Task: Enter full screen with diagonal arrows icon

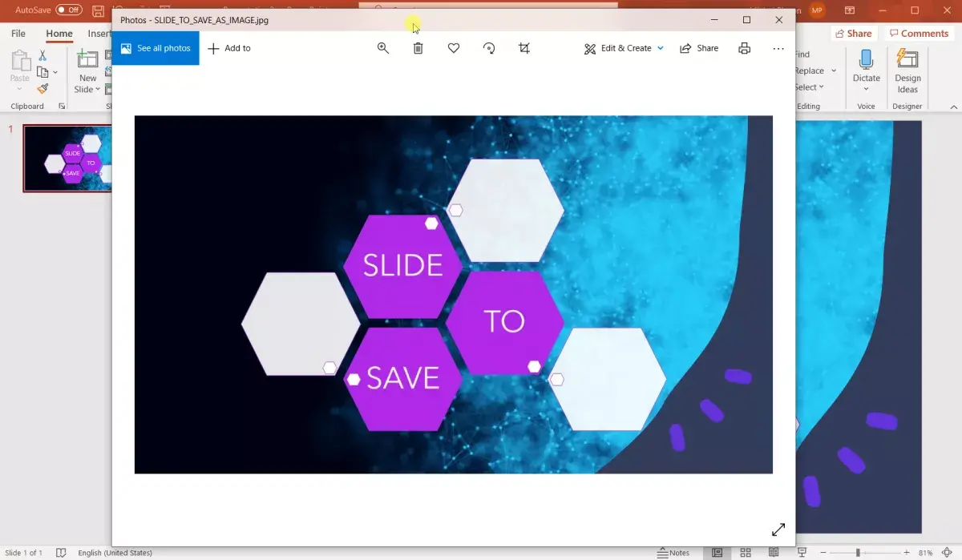Action: (x=778, y=530)
